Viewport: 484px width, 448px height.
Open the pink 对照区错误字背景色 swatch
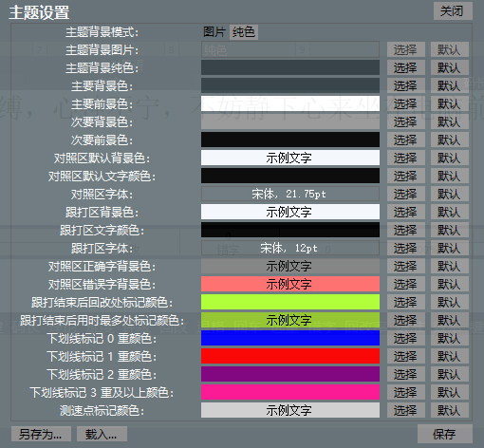[290, 284]
